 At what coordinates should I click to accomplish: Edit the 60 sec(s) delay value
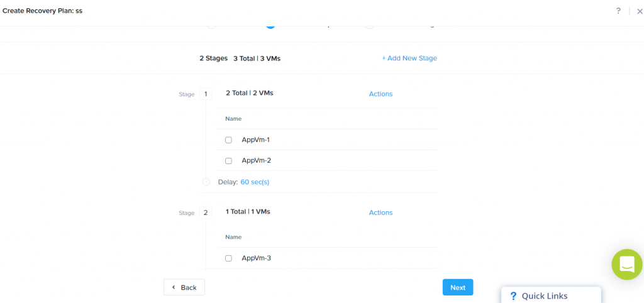coord(255,182)
